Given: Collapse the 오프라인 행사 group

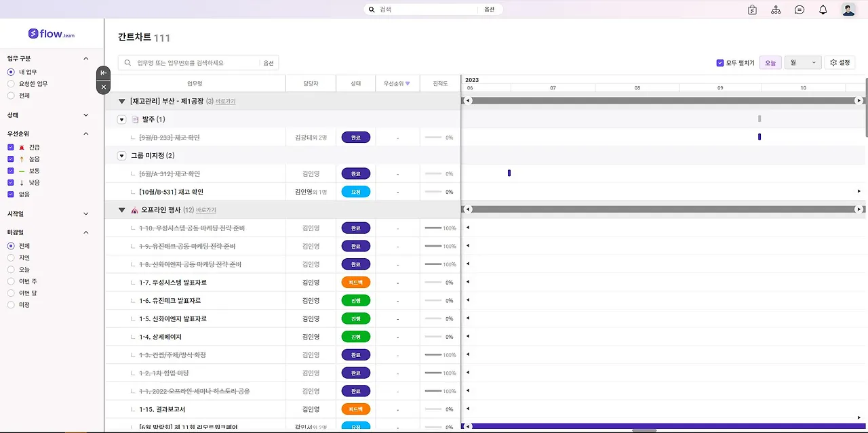Looking at the screenshot, I should click(x=121, y=209).
